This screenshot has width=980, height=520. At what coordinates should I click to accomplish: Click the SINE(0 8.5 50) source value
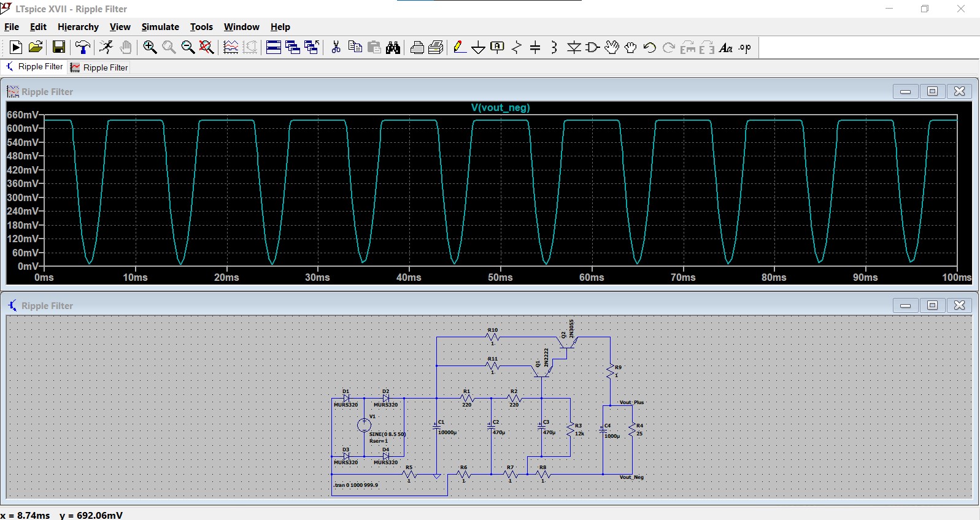387,434
